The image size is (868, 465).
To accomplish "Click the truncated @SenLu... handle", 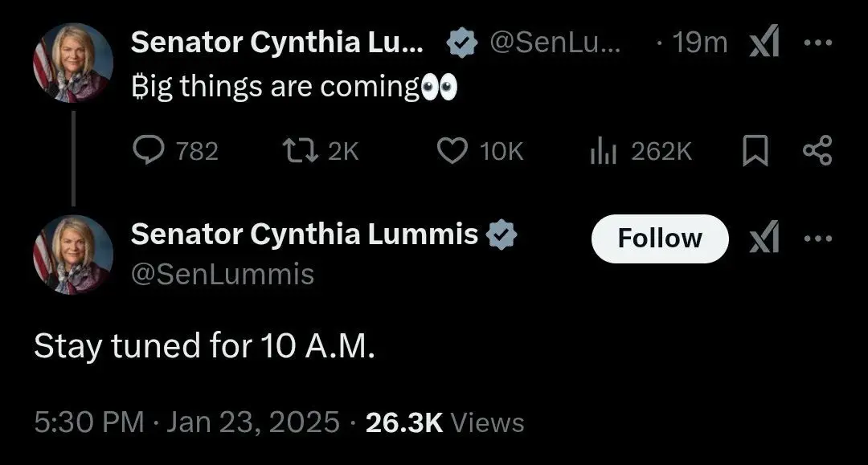I will tap(555, 43).
